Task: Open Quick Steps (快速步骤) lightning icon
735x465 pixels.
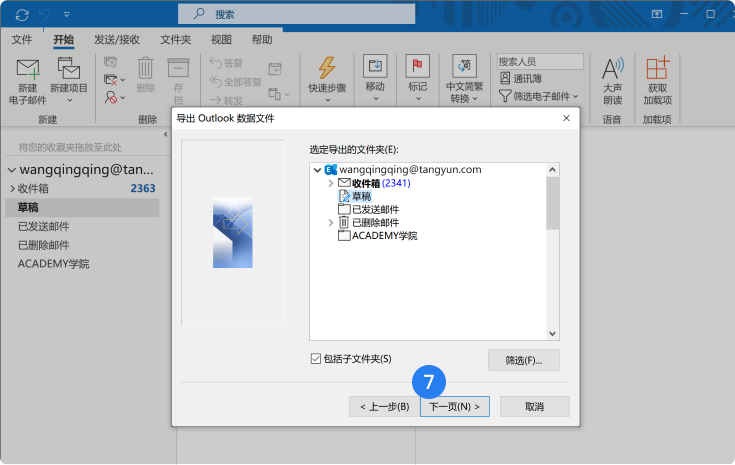Action: [327, 68]
